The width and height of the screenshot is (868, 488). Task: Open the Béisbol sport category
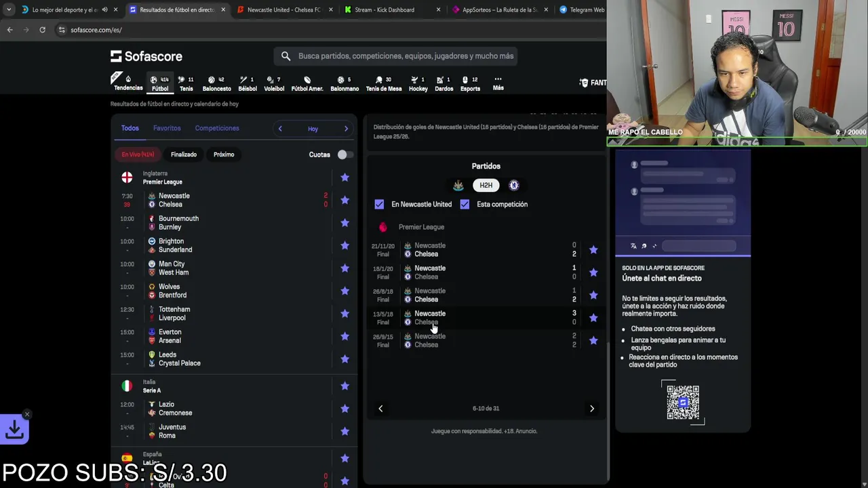click(248, 83)
